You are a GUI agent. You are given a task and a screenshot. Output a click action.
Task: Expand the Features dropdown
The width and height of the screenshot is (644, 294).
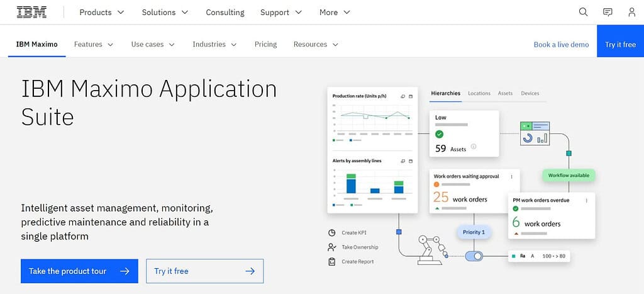[x=94, y=45]
